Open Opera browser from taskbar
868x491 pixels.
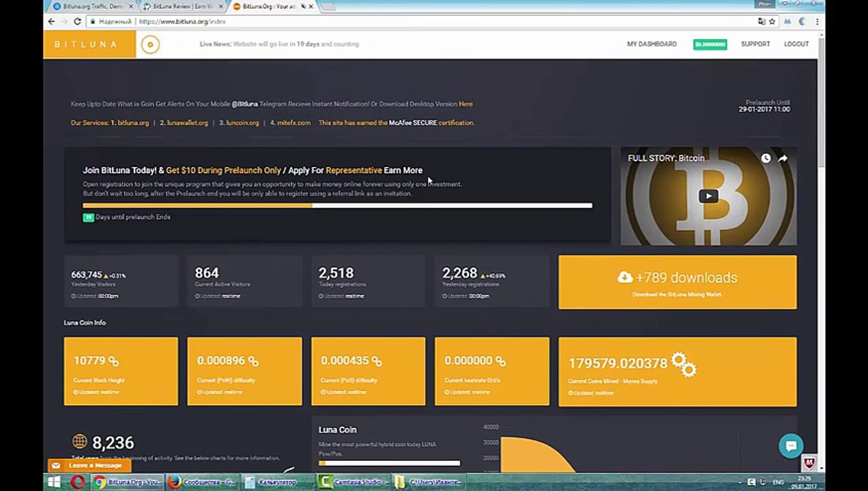point(77,482)
